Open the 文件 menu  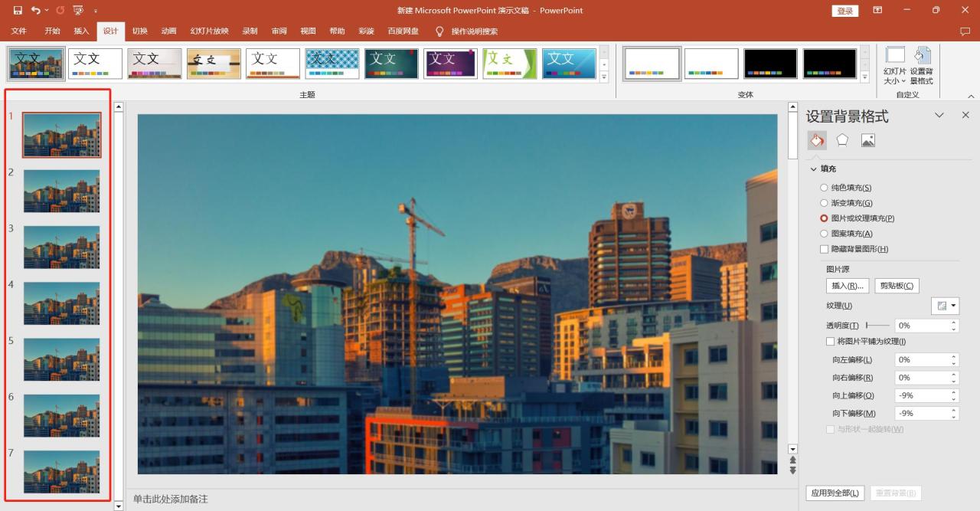coord(19,31)
